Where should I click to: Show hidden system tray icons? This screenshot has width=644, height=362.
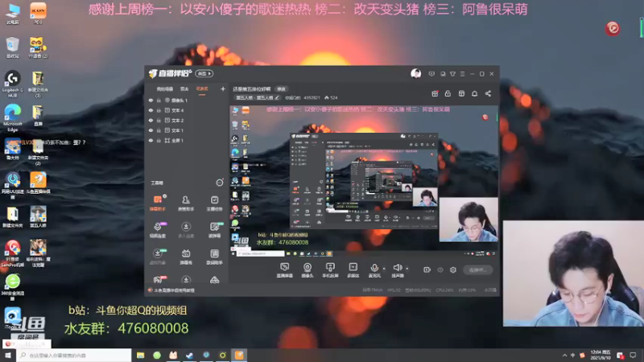pos(564,355)
